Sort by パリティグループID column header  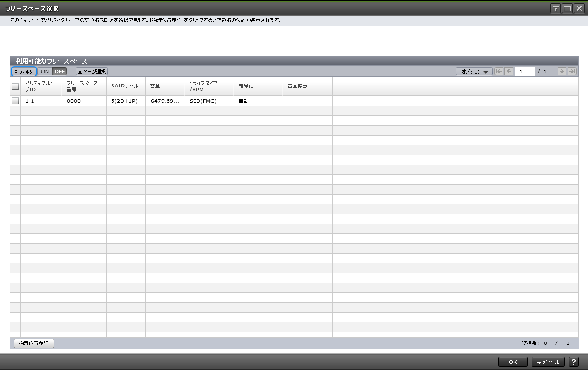(41, 86)
